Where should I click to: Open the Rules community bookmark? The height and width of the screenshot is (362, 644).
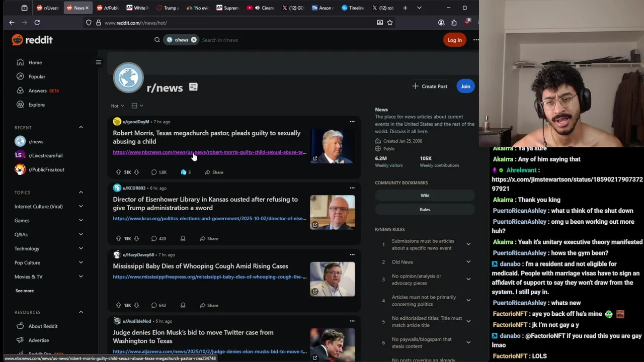pos(425,210)
